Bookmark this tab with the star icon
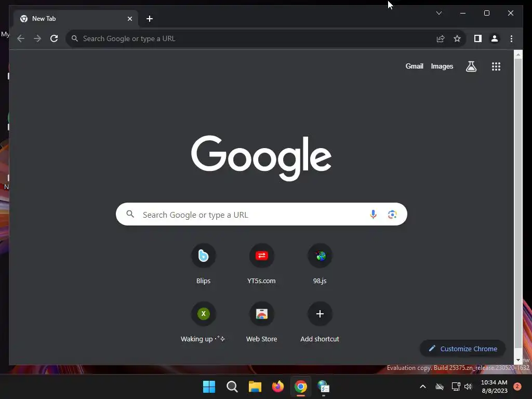 tap(457, 38)
